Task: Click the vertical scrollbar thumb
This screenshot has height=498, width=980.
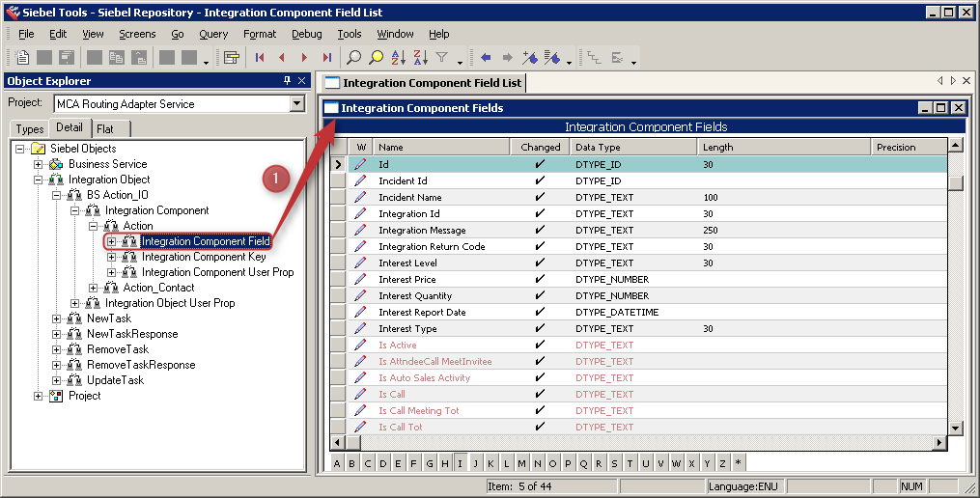Action: [x=956, y=183]
